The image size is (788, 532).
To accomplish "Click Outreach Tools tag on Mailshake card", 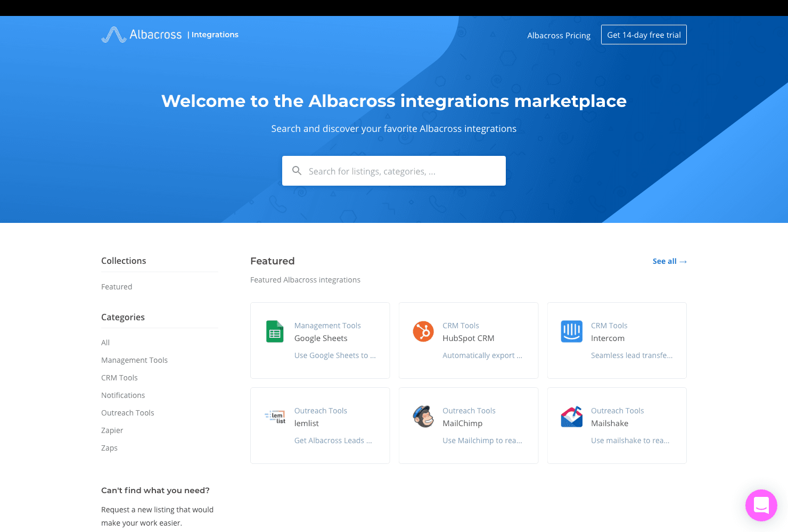I will tap(617, 411).
